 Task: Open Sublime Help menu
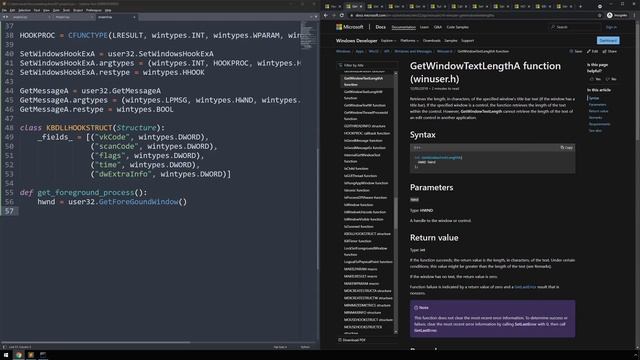[108, 10]
